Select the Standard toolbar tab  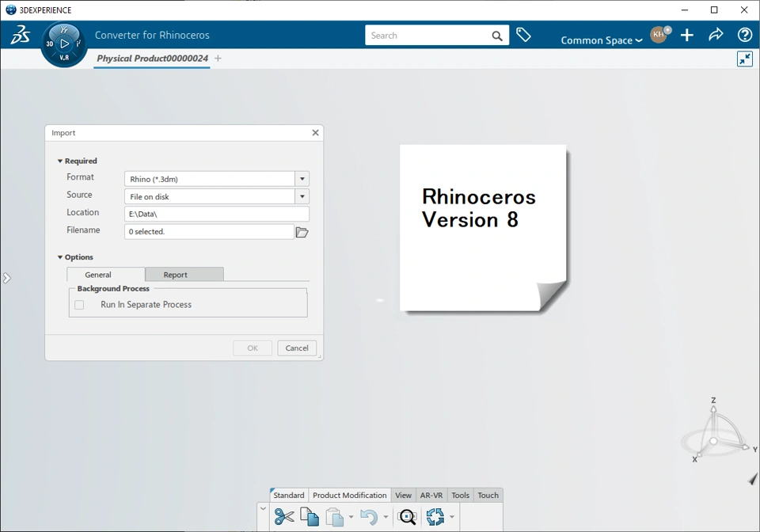click(289, 495)
